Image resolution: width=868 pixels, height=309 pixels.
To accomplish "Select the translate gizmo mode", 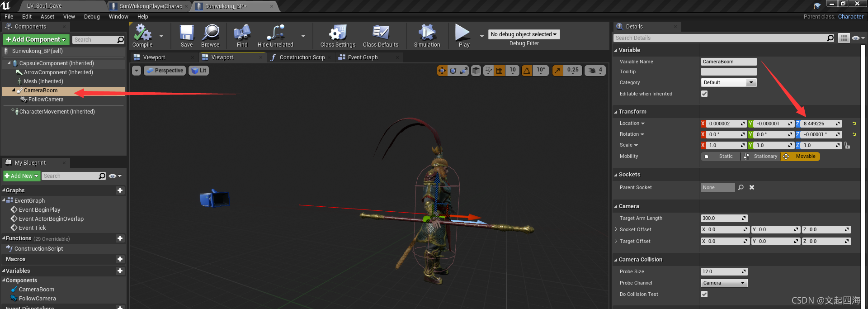I will coord(442,71).
